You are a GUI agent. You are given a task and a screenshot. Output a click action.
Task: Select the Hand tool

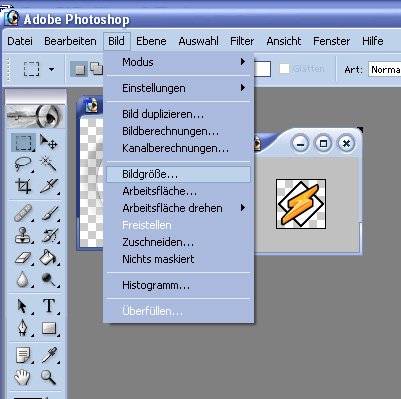[23, 377]
